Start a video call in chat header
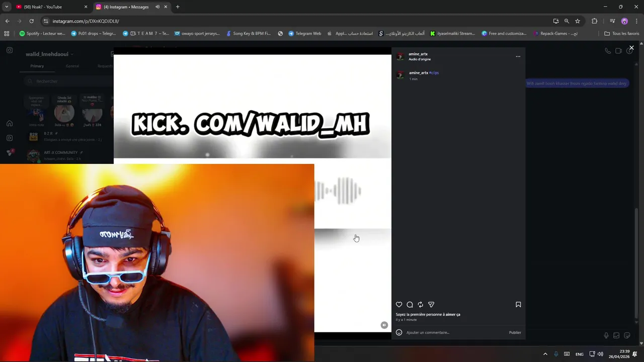Image resolution: width=644 pixels, height=362 pixels. (619, 51)
